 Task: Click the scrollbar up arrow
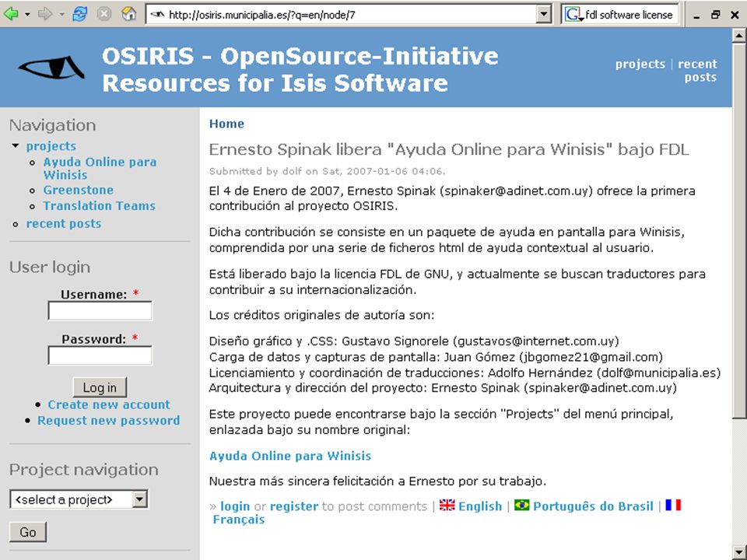click(739, 35)
